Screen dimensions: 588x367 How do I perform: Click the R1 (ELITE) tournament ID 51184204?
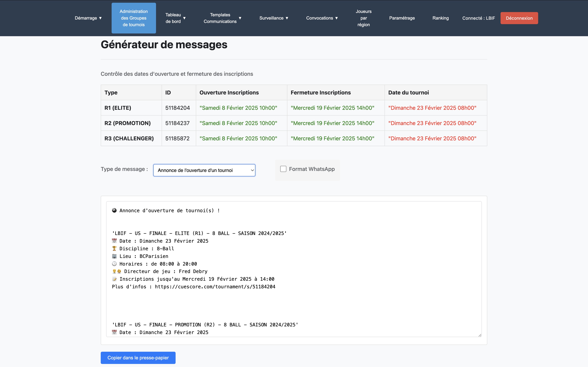pos(178,108)
